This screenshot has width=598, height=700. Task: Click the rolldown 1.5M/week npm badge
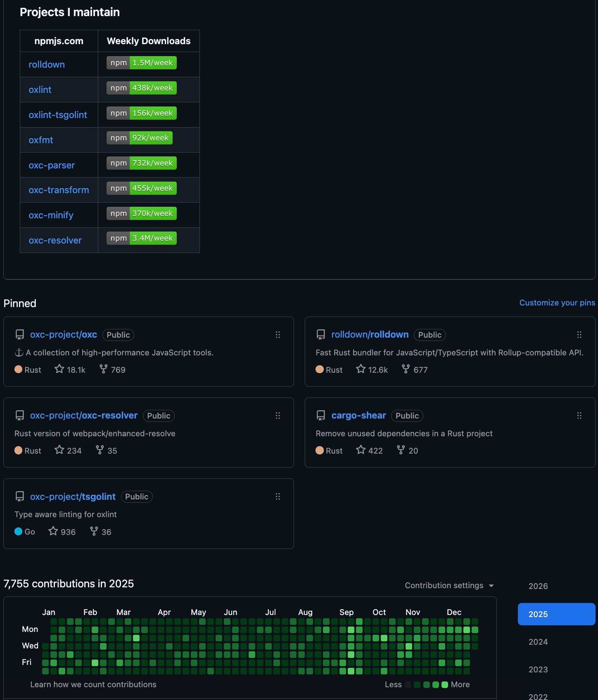[x=141, y=63]
